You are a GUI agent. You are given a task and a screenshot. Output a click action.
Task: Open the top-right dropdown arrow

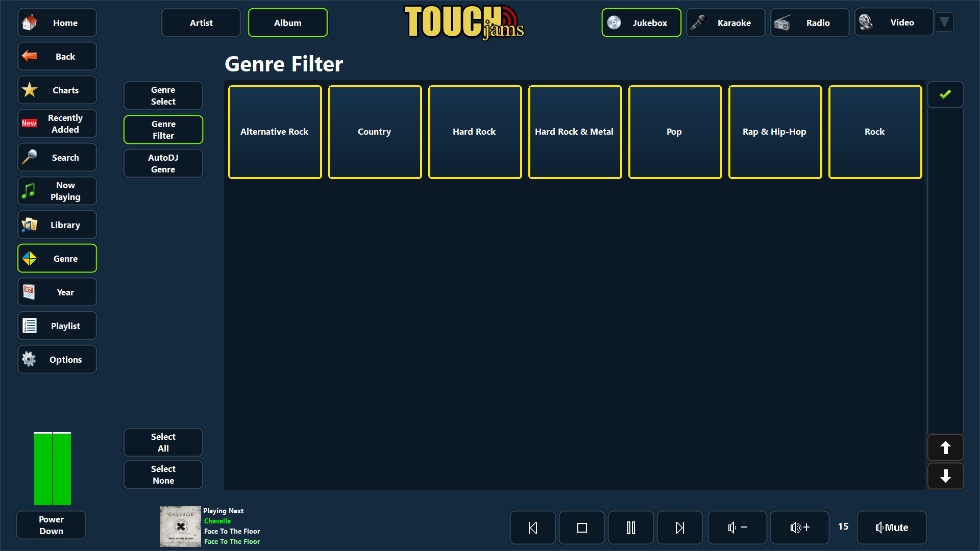[944, 22]
